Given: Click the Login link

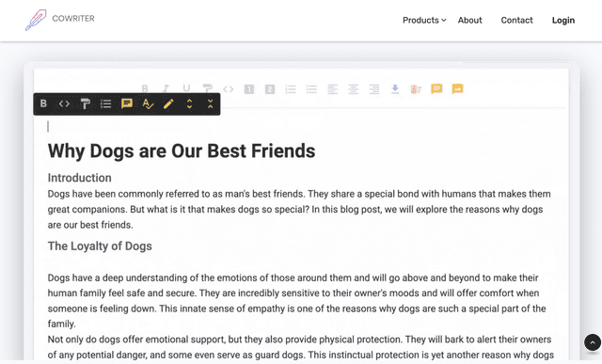Looking at the screenshot, I should coord(563,20).
